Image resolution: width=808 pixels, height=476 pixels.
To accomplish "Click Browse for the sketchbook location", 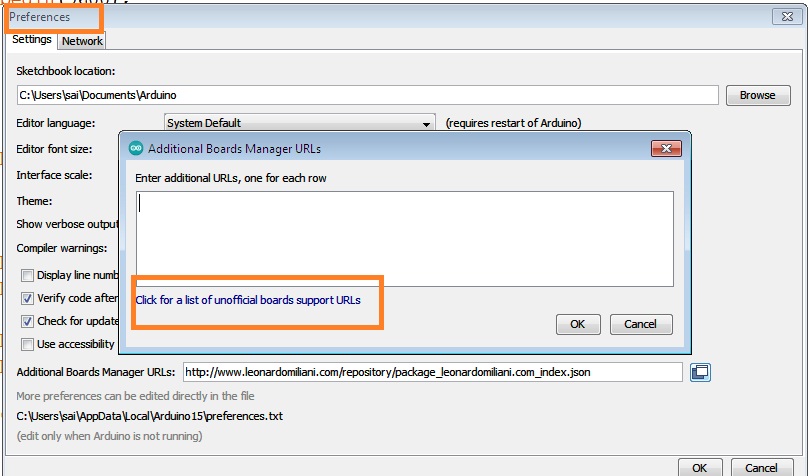I will (x=758, y=95).
